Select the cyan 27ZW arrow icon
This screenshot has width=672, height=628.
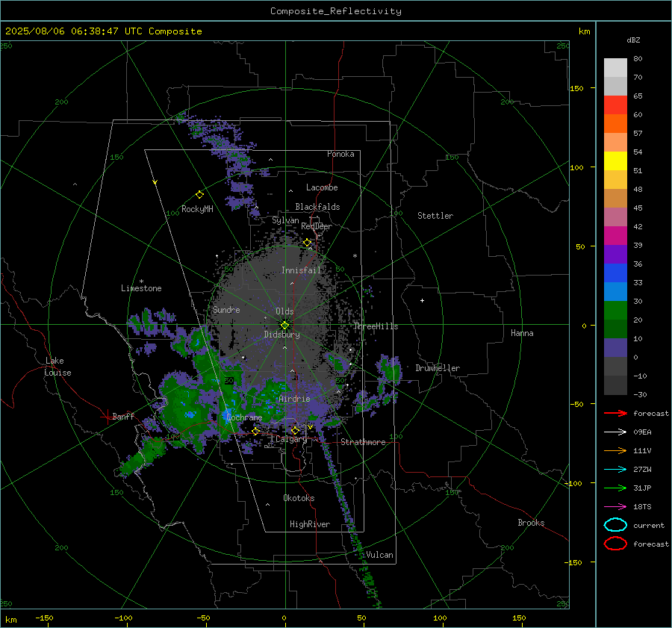pos(615,470)
